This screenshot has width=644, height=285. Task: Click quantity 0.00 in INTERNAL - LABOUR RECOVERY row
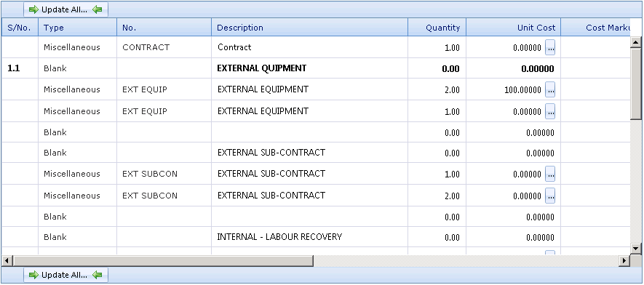(x=452, y=238)
